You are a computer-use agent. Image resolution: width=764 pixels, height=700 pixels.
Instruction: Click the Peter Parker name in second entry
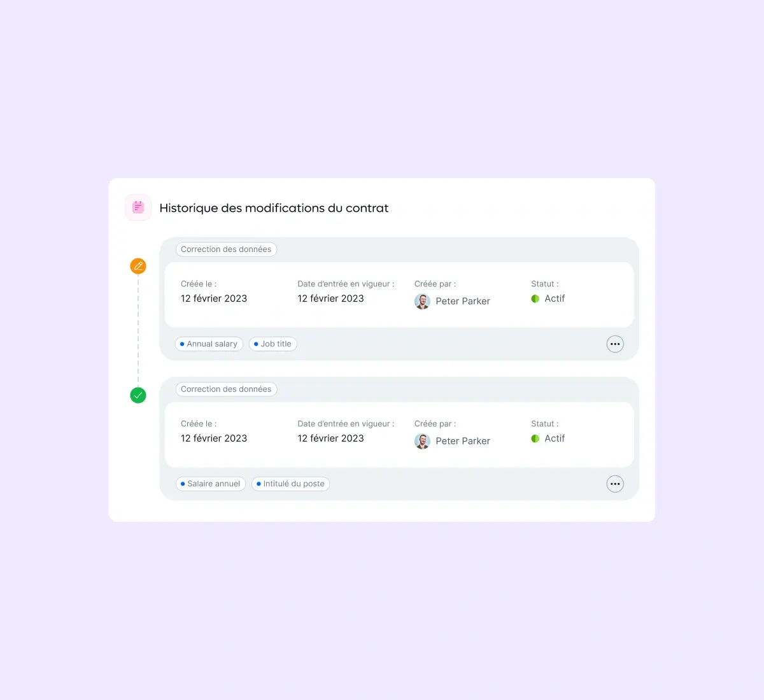click(463, 441)
